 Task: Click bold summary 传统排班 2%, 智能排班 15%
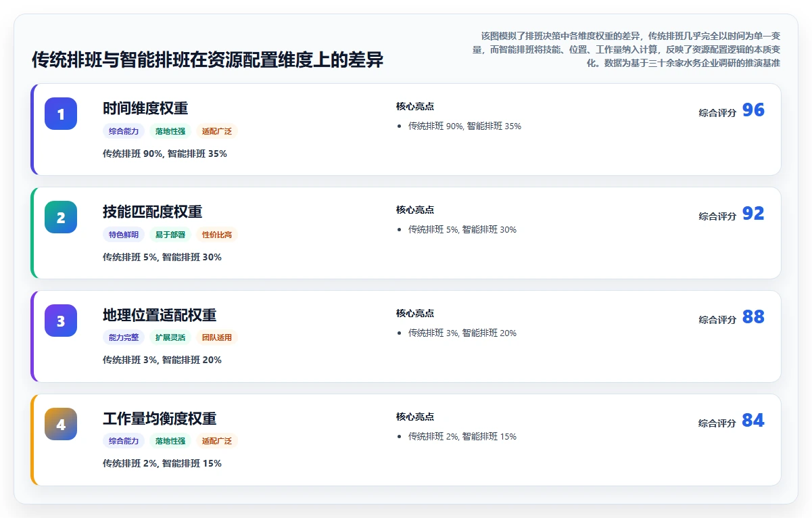click(162, 463)
